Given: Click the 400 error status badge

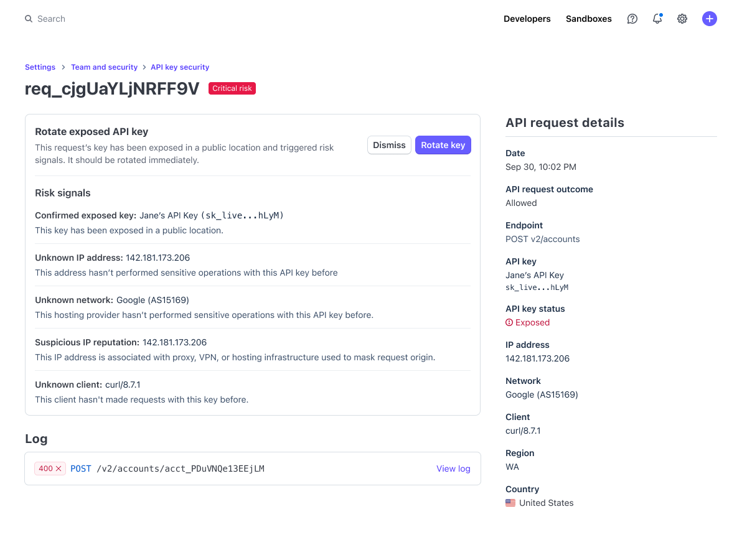Looking at the screenshot, I should click(x=50, y=469).
